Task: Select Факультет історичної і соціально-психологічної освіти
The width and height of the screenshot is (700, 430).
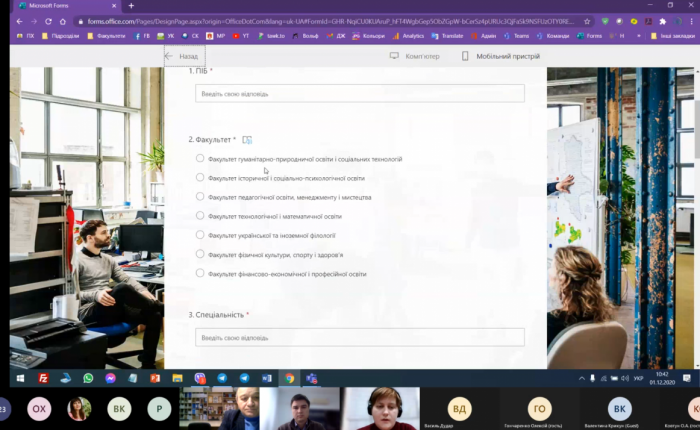Action: [200, 178]
